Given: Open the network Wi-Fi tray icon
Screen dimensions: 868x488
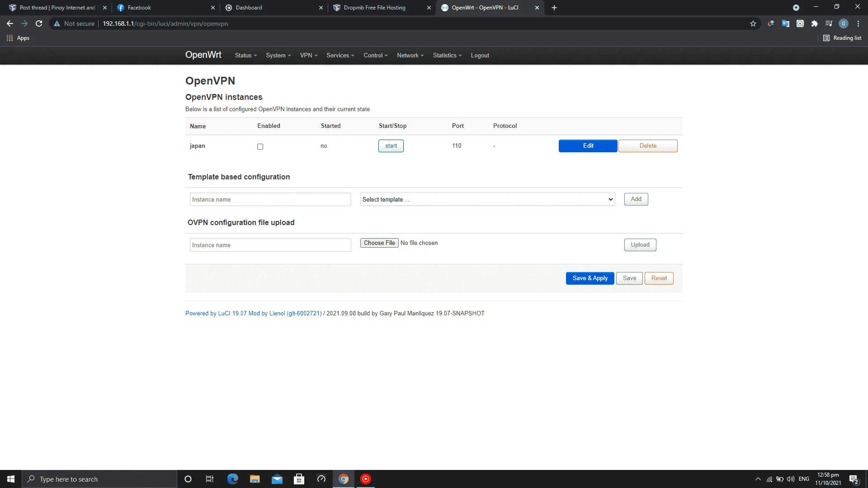Looking at the screenshot, I should coord(769,479).
